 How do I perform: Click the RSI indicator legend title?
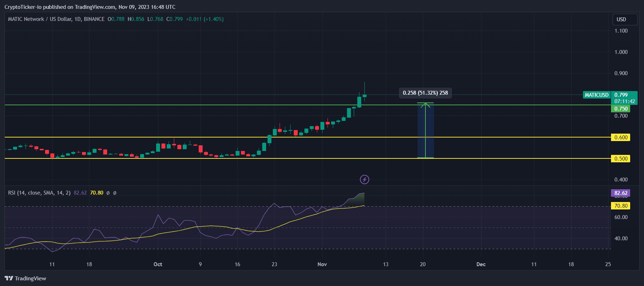click(39, 193)
